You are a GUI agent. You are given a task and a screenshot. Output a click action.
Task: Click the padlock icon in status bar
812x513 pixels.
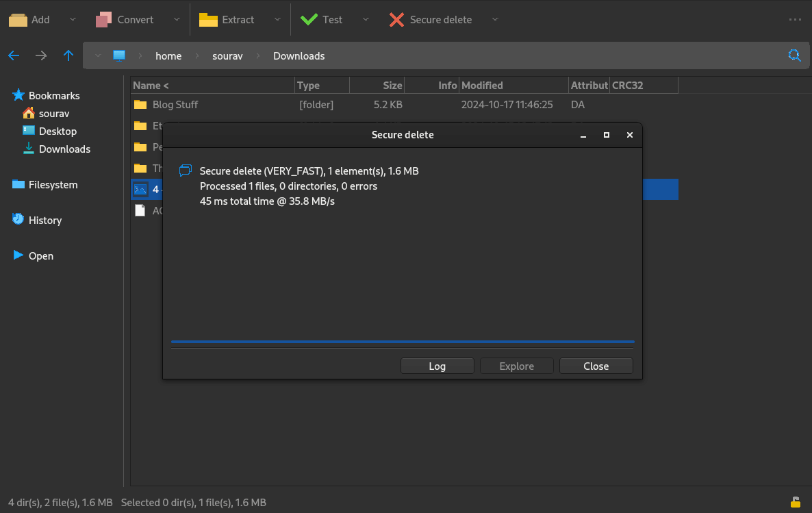(795, 502)
